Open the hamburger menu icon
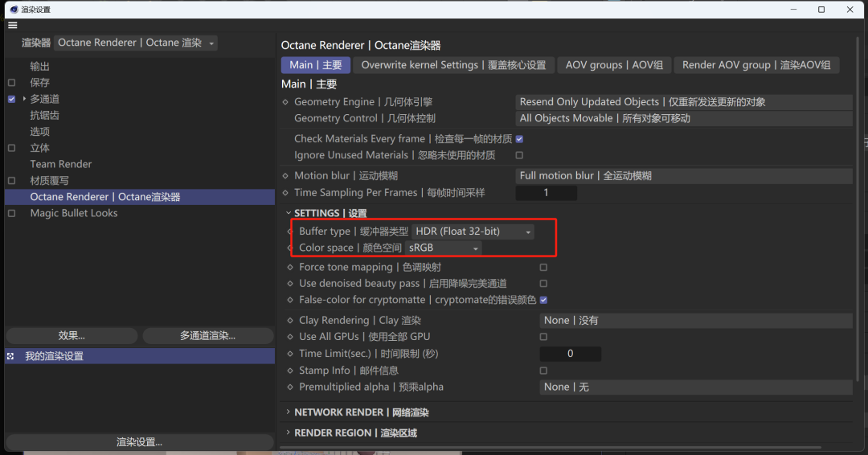The width and height of the screenshot is (868, 455). (x=13, y=25)
